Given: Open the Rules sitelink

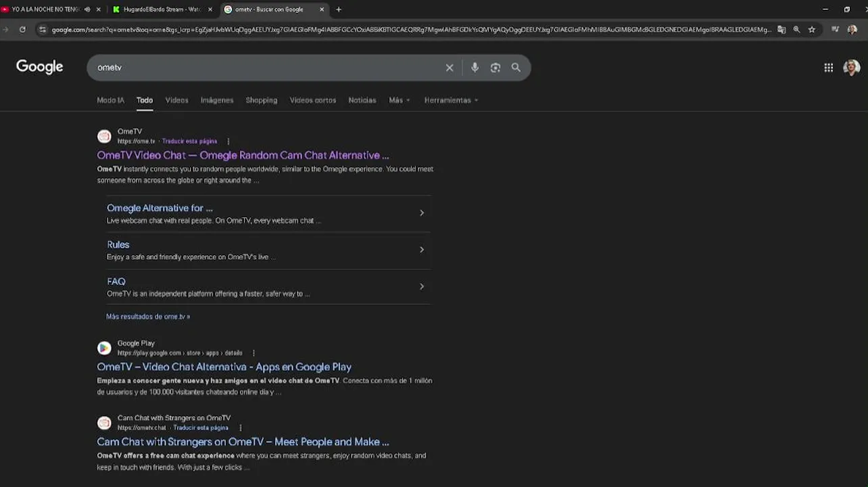Looking at the screenshot, I should (118, 244).
